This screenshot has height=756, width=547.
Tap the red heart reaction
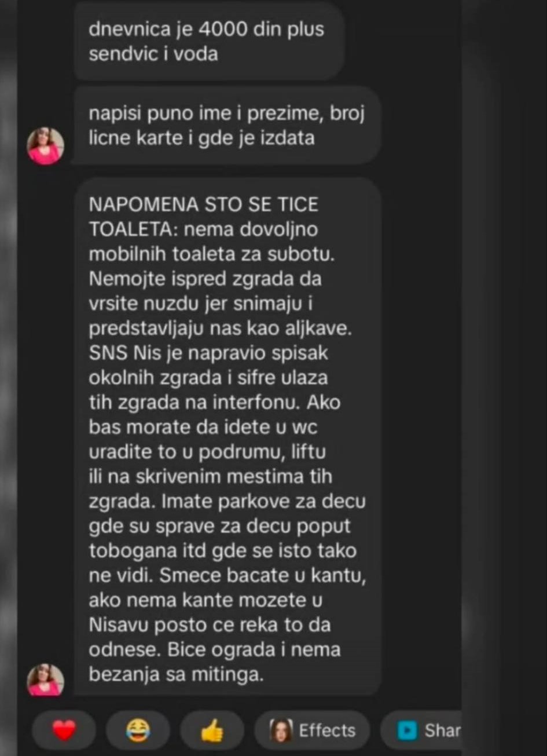pos(64,732)
